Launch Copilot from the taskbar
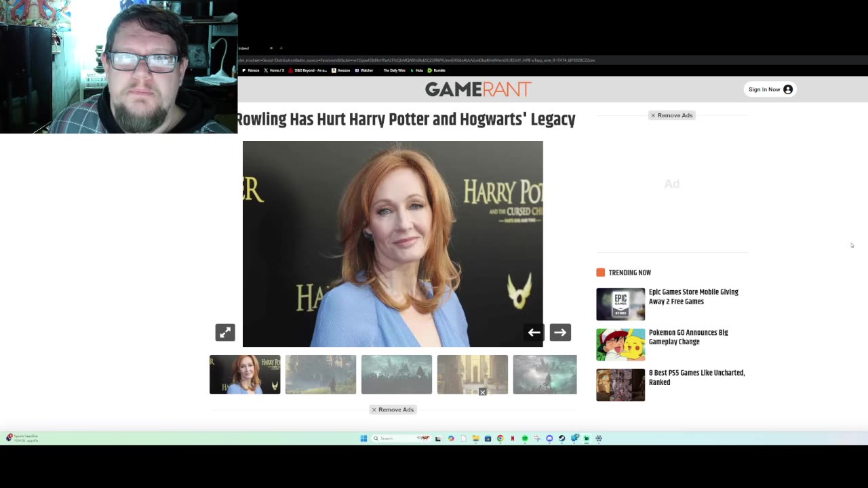 [x=451, y=439]
